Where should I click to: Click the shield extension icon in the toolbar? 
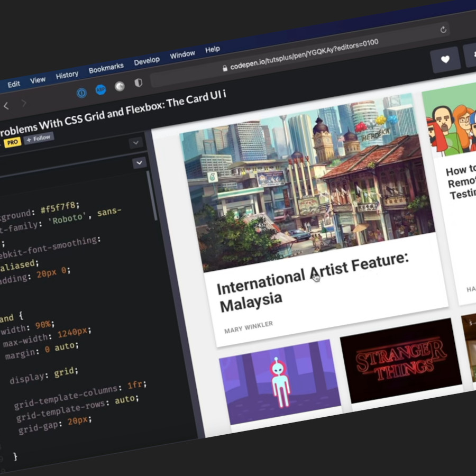pyautogui.click(x=138, y=82)
